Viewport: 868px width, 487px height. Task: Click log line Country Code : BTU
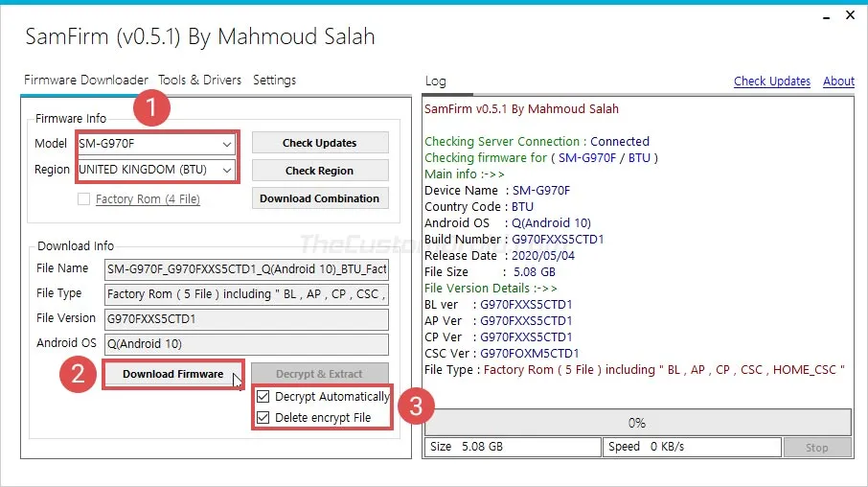coord(479,207)
